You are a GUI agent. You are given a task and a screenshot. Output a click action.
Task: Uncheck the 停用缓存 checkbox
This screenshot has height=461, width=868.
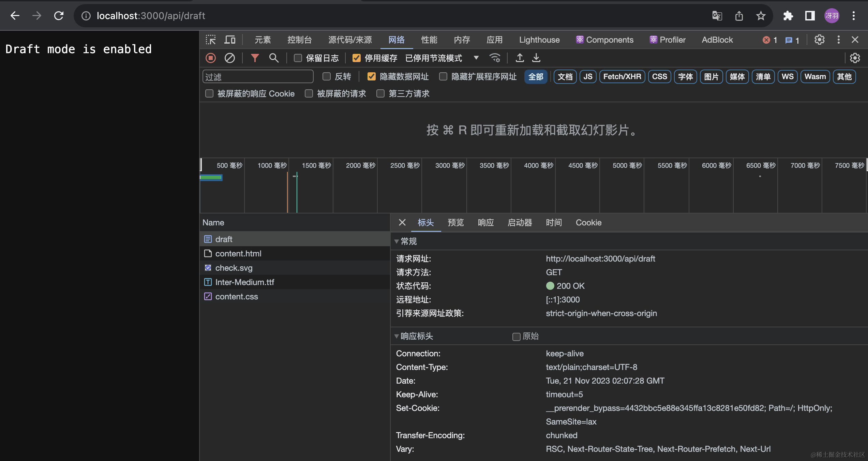click(357, 58)
